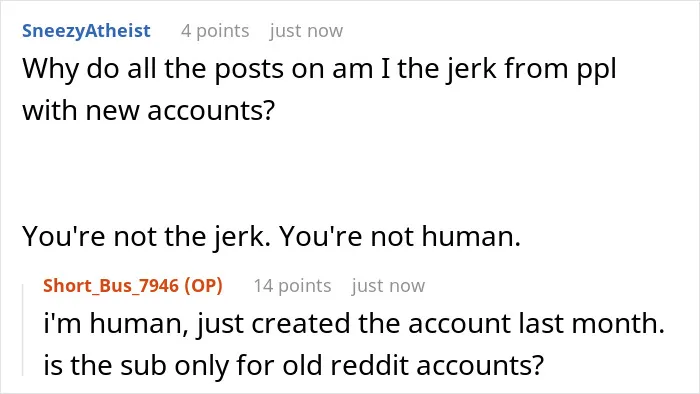Click the text about old reddit accounts

[294, 365]
